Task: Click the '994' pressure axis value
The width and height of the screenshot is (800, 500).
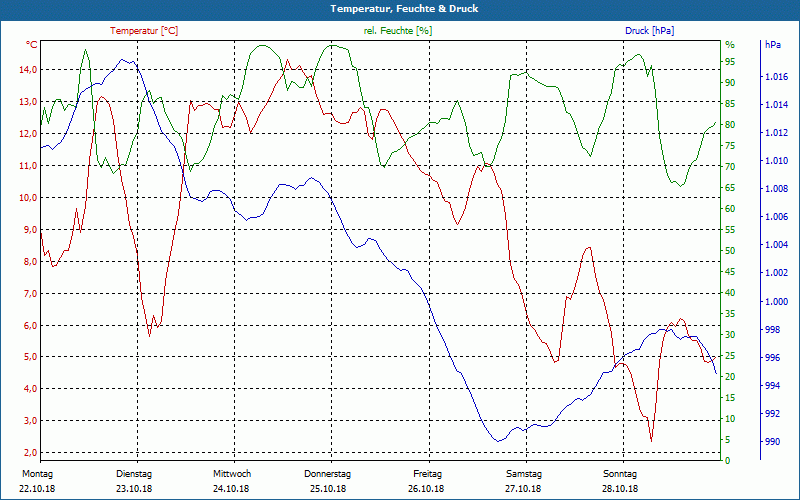Action: click(x=772, y=386)
